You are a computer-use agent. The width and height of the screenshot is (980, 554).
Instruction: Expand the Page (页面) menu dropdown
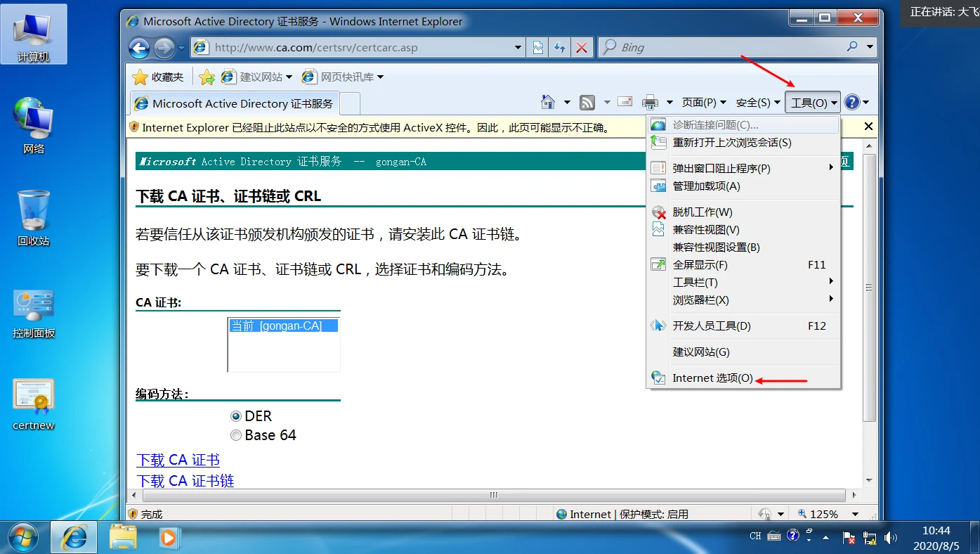(x=704, y=103)
